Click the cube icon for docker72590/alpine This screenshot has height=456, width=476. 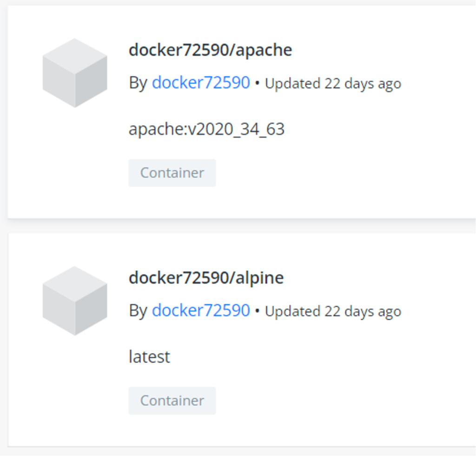75,301
